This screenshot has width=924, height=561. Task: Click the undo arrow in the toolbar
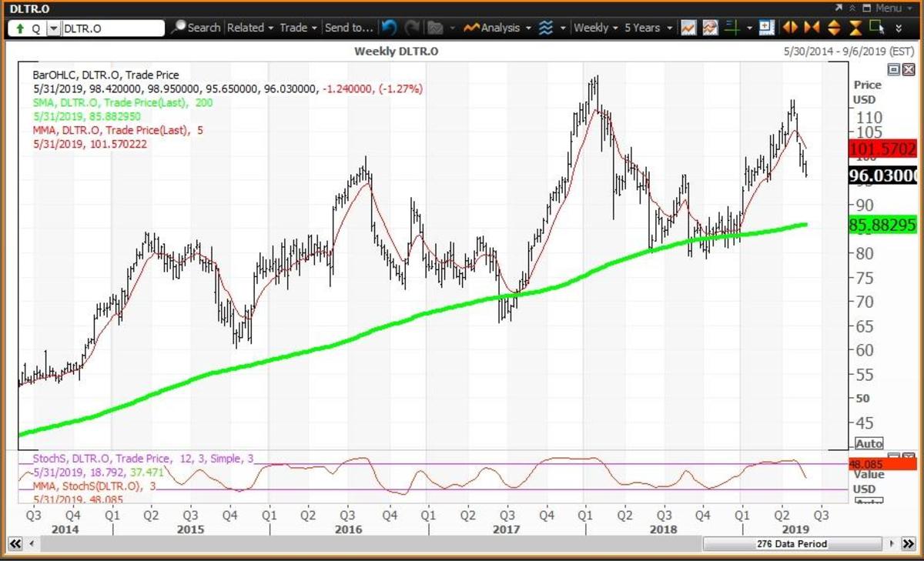(x=389, y=28)
